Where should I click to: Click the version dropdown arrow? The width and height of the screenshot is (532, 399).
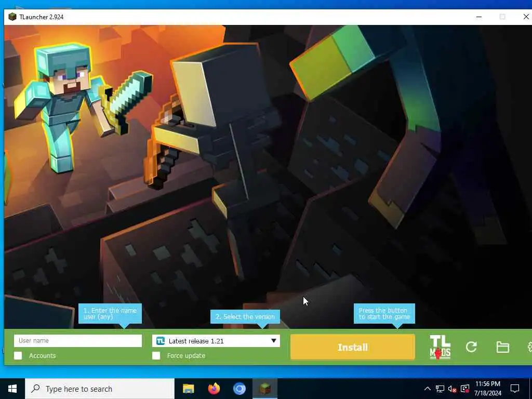273,341
